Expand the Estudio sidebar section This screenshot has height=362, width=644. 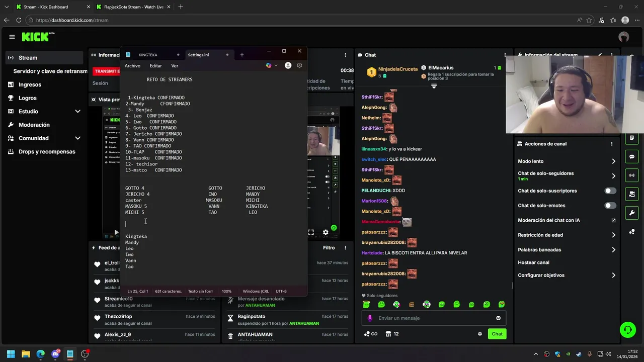(77, 111)
